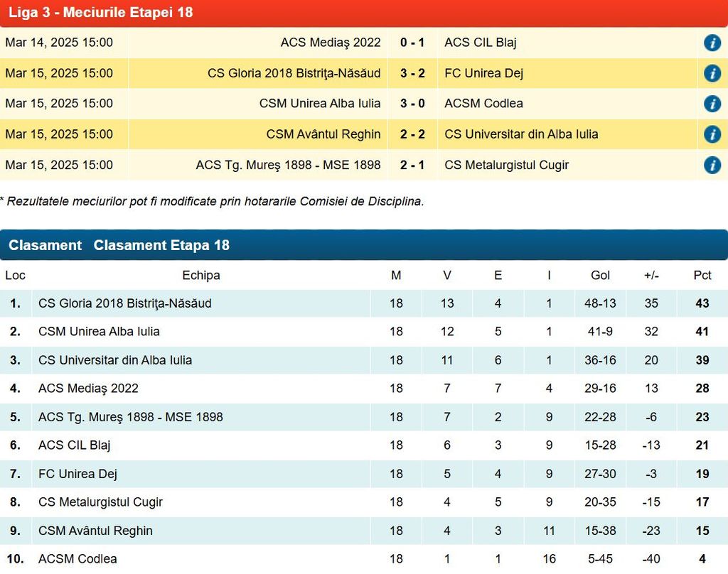The image size is (728, 574).
Task: Click the Gol column header
Action: pyautogui.click(x=600, y=275)
